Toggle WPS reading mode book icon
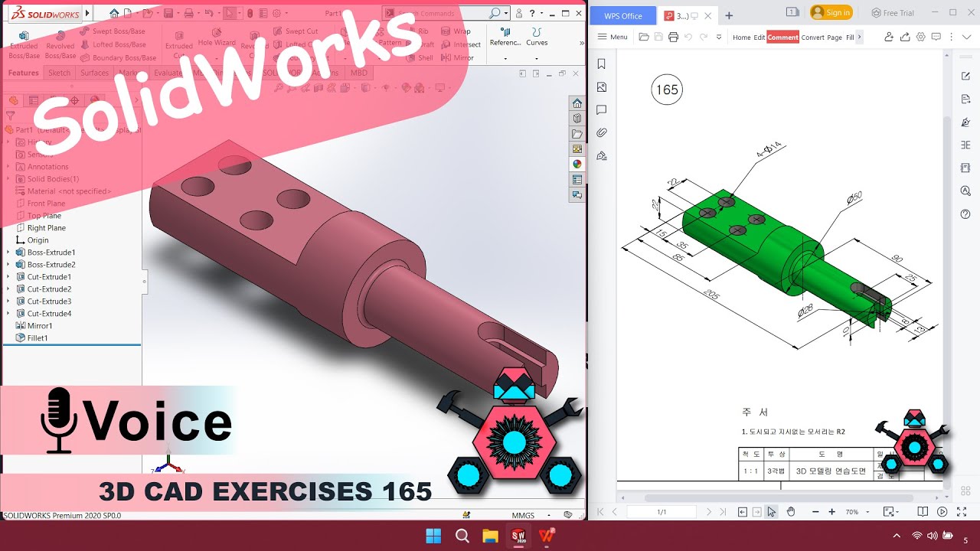Viewport: 980px width, 551px height. click(x=923, y=511)
